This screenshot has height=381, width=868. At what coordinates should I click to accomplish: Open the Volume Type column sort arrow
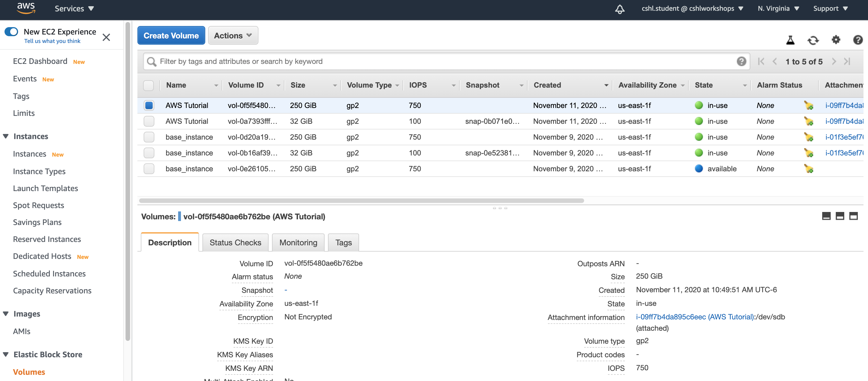[x=397, y=86]
